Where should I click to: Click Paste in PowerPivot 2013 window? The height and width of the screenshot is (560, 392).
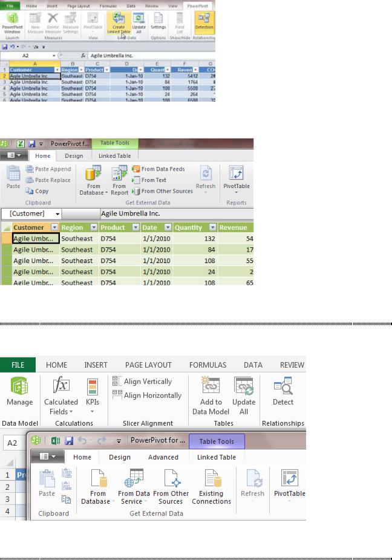click(47, 483)
